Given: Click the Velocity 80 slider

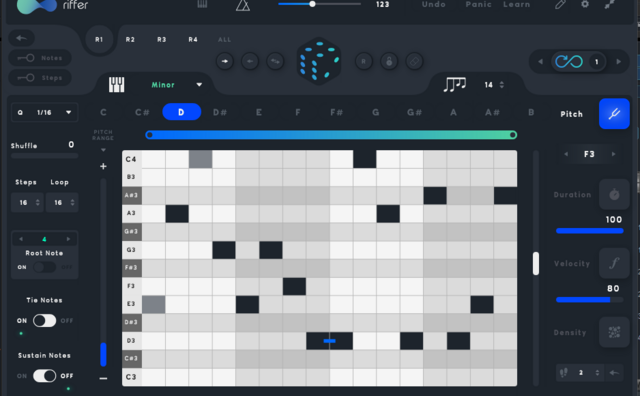Looking at the screenshot, I should 590,300.
